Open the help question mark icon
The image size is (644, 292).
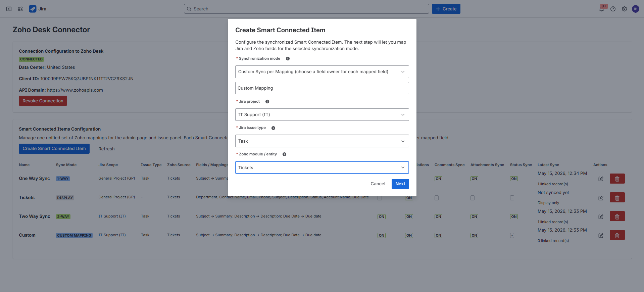pyautogui.click(x=613, y=9)
